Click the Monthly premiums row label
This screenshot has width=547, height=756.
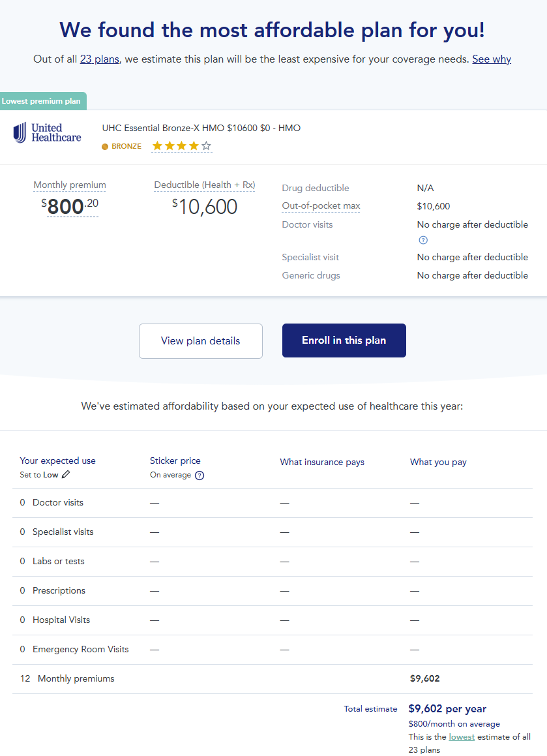76,679
